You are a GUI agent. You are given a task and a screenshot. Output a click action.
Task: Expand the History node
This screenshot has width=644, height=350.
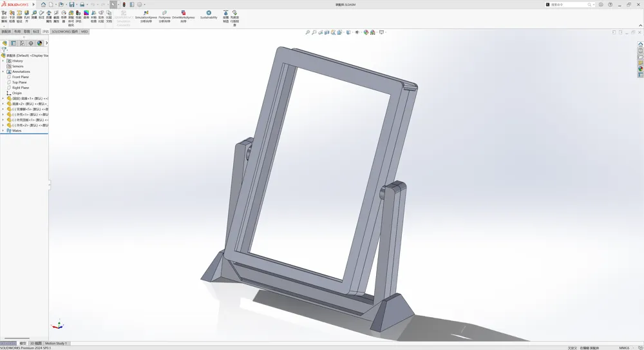(3, 61)
